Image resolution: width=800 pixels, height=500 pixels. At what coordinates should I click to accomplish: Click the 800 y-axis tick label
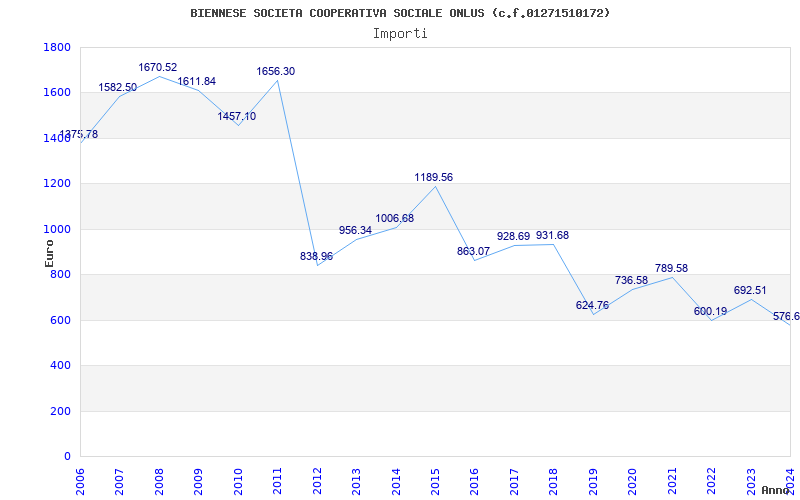click(x=61, y=274)
